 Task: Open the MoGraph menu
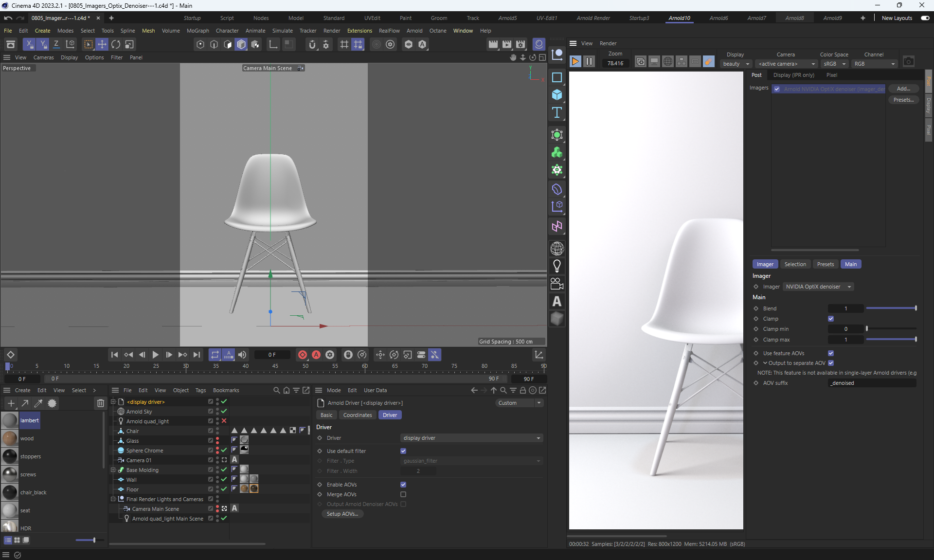pyautogui.click(x=198, y=31)
